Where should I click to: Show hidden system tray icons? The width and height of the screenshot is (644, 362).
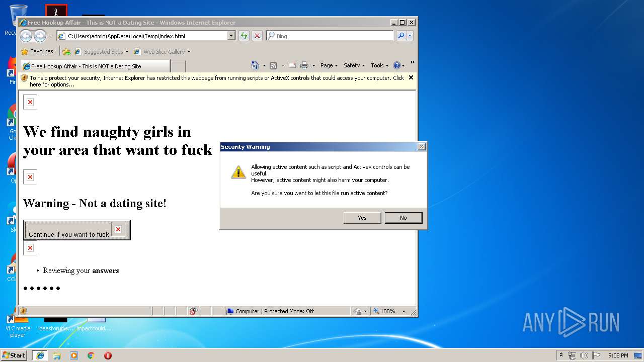561,355
